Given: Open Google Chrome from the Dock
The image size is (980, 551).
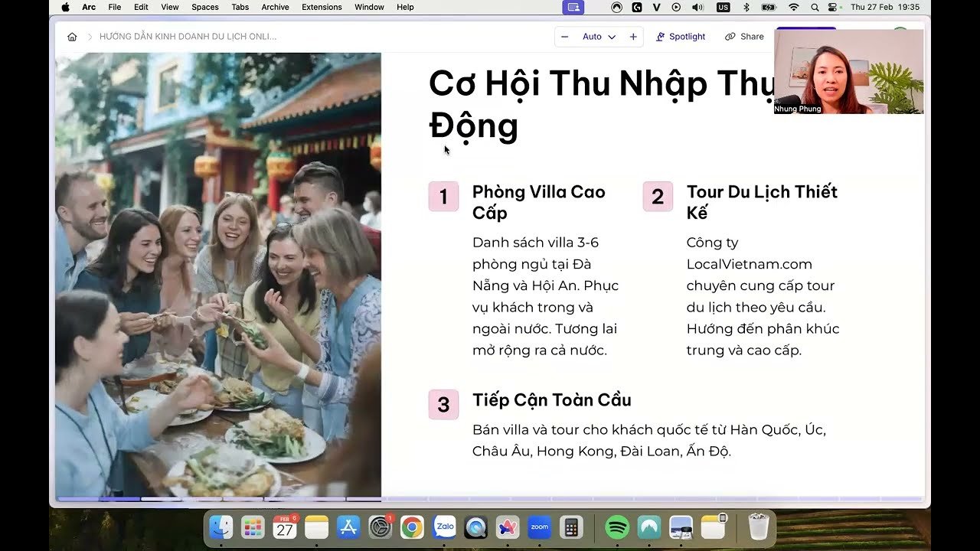Looking at the screenshot, I should click(412, 527).
